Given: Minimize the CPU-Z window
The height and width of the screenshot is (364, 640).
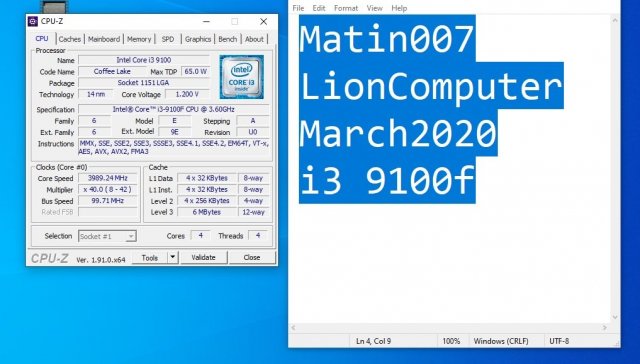Looking at the screenshot, I should click(207, 21).
